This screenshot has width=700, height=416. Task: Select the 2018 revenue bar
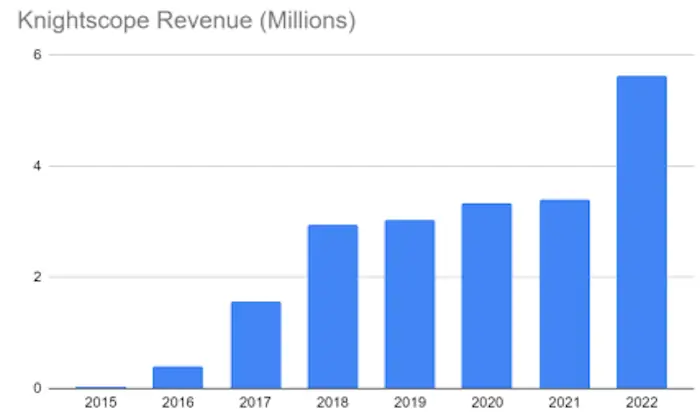(x=332, y=306)
